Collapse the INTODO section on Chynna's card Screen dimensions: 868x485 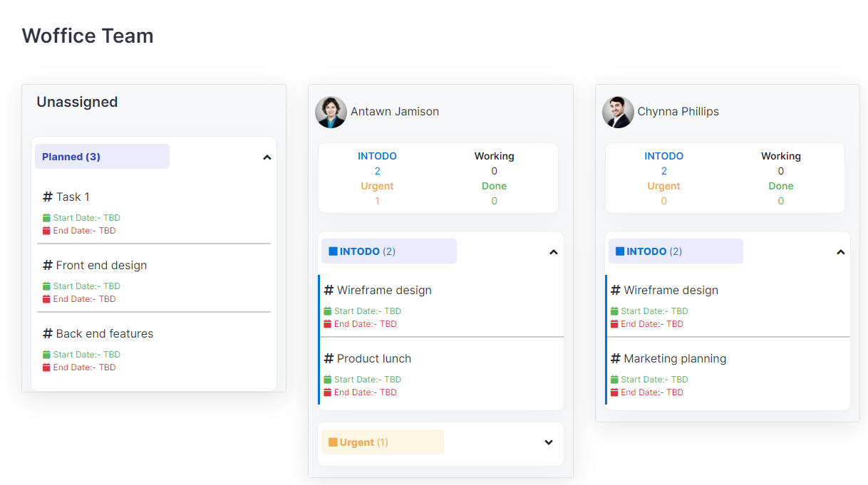[840, 251]
